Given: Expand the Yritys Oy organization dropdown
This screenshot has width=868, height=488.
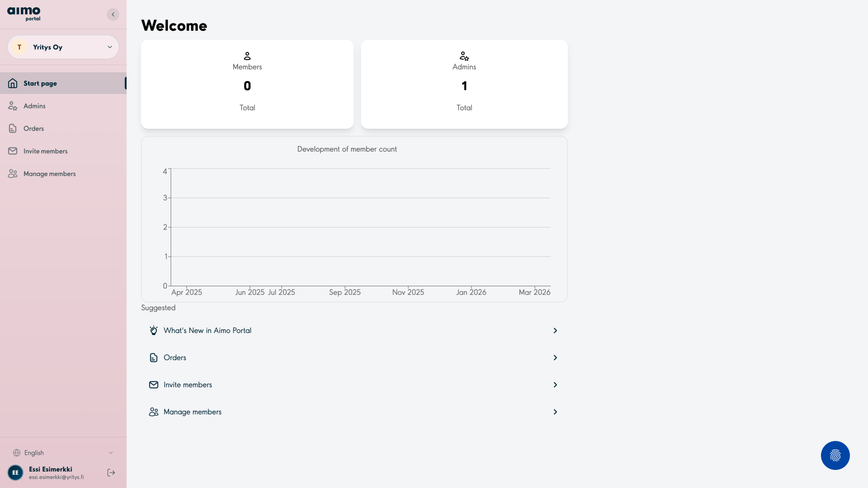Looking at the screenshot, I should (110, 47).
